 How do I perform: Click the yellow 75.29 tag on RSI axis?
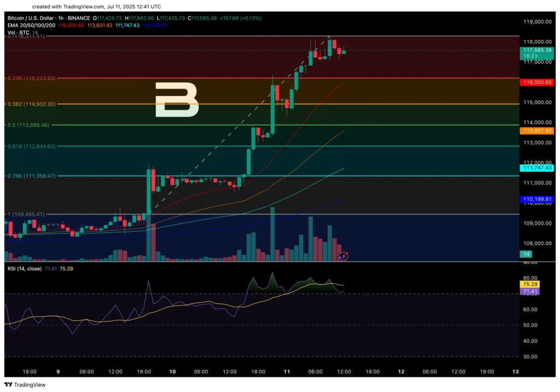click(529, 284)
